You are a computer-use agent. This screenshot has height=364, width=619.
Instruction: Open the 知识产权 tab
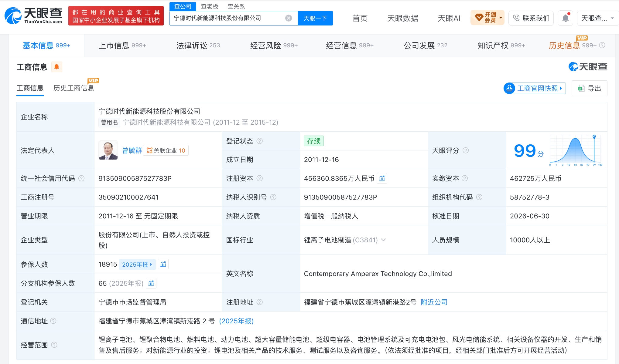tap(501, 45)
